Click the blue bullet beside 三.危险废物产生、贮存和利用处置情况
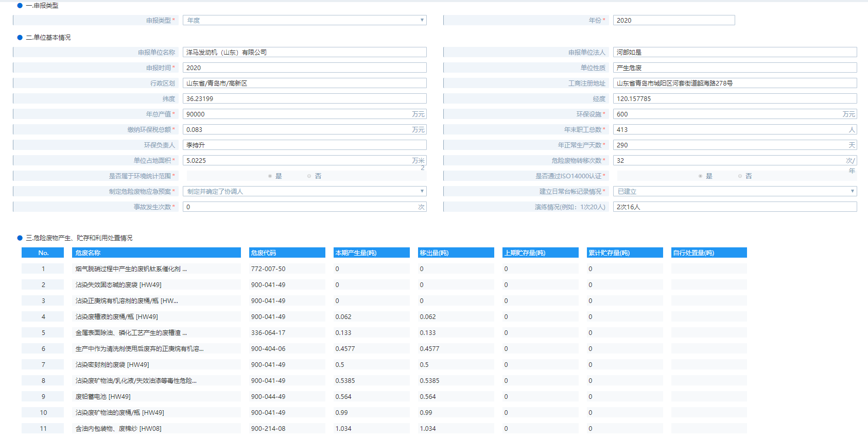Image resolution: width=868 pixels, height=437 pixels. click(20, 238)
